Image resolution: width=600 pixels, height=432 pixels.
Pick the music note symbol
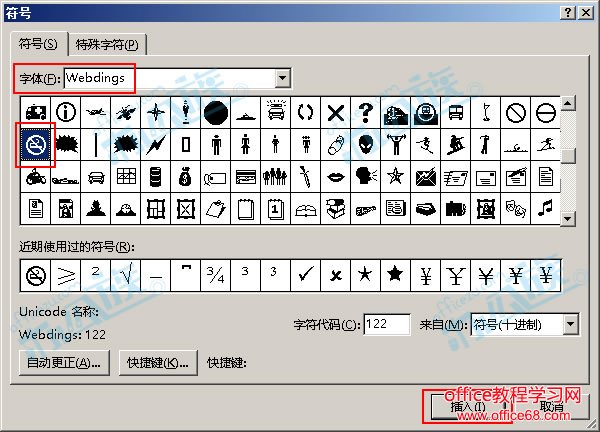point(546,209)
